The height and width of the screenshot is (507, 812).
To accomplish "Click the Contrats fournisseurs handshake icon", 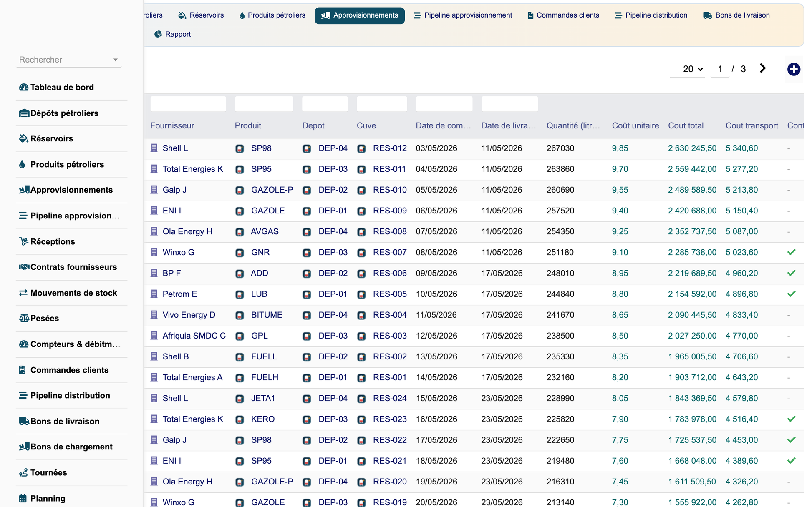I will click(x=24, y=267).
